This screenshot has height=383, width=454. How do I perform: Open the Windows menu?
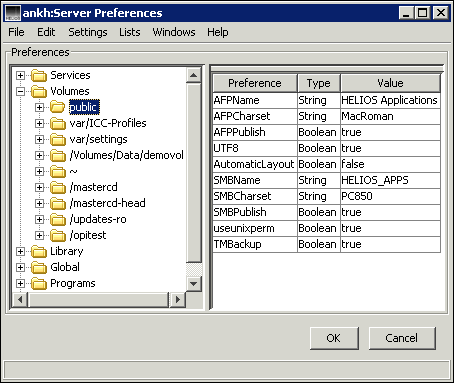(174, 32)
